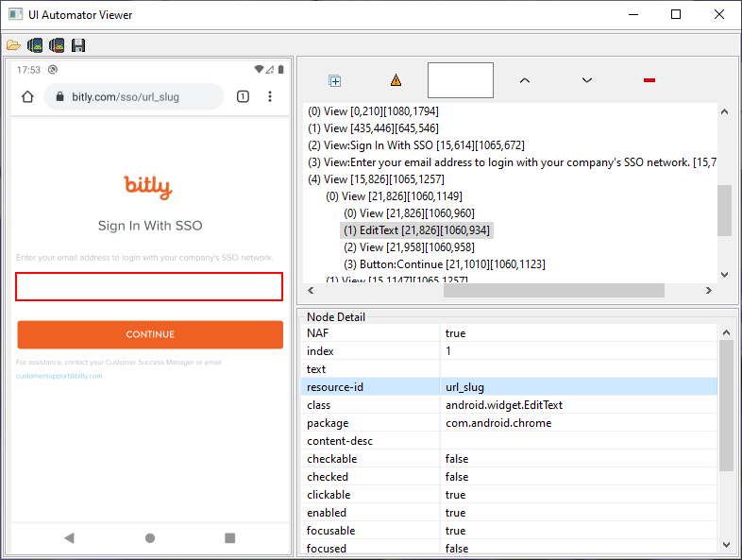
Task: Select the content-desc row label
Action: pos(340,441)
